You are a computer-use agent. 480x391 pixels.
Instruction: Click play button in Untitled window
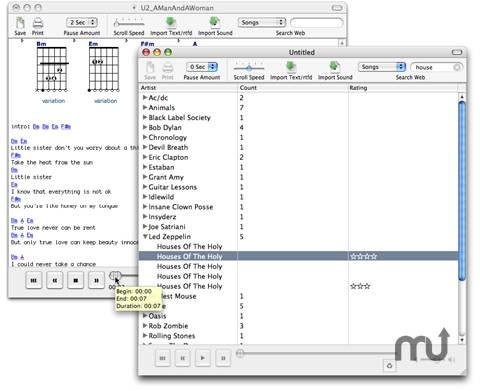pos(203,358)
